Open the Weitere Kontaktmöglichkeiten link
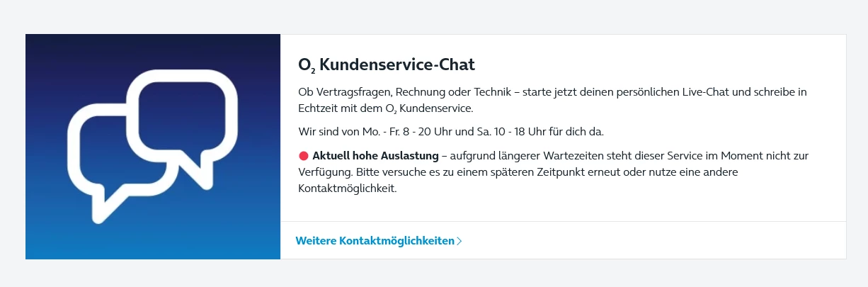This screenshot has width=868, height=287. tap(375, 241)
